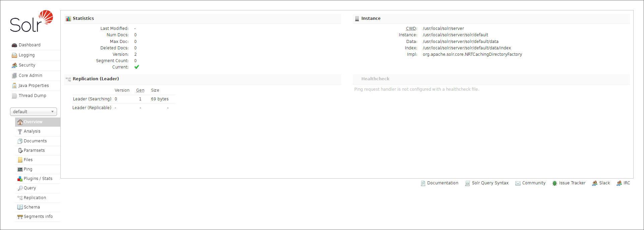This screenshot has width=644, height=230.
Task: Click the Java Properties icon
Action: click(x=14, y=86)
